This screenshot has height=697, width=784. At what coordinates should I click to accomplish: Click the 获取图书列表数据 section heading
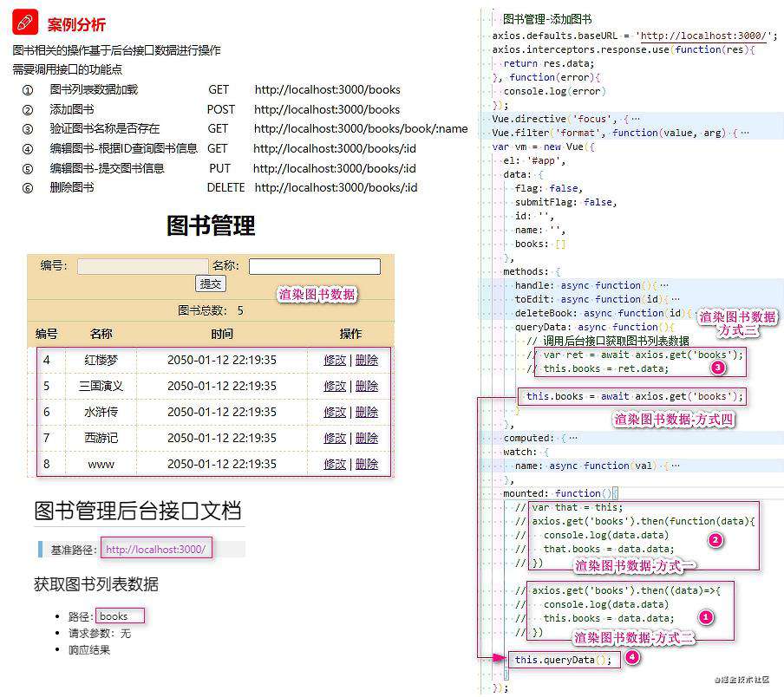click(x=96, y=584)
